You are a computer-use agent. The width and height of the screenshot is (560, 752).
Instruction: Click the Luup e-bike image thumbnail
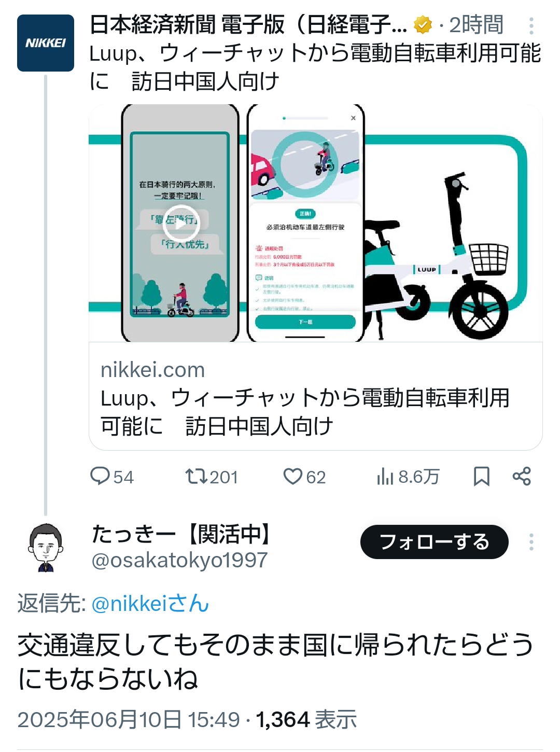[316, 223]
